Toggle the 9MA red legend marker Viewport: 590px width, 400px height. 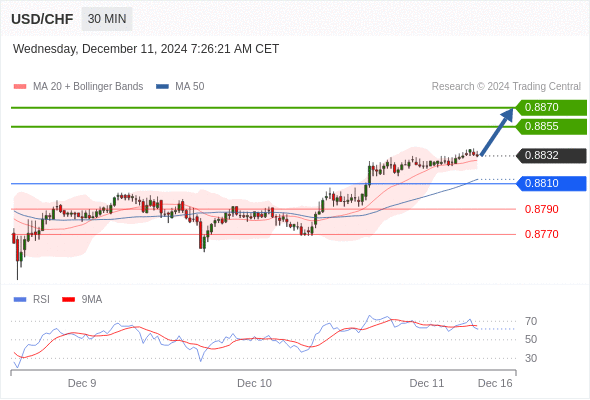tap(68, 300)
